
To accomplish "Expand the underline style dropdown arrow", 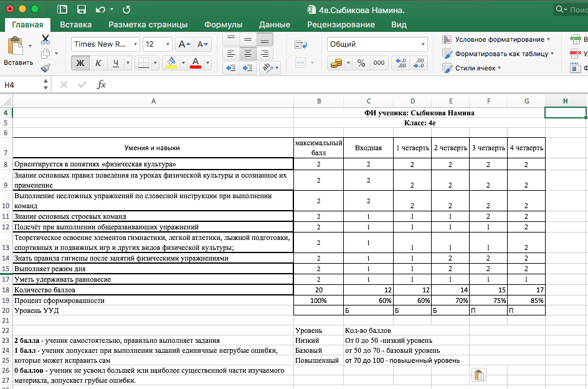I will [128, 63].
